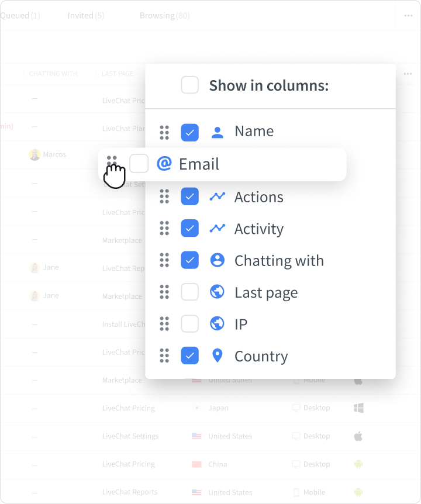Click the location pin icon beside Country
The width and height of the screenshot is (421, 504).
217,355
